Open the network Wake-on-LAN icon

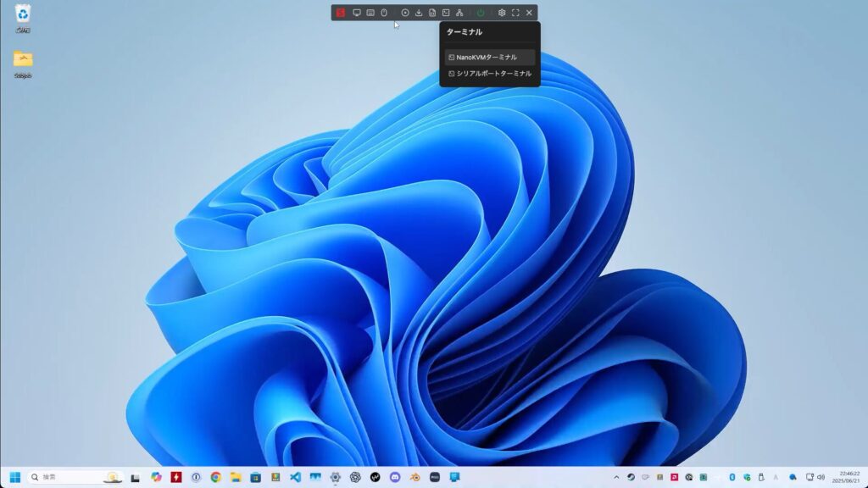coord(459,13)
